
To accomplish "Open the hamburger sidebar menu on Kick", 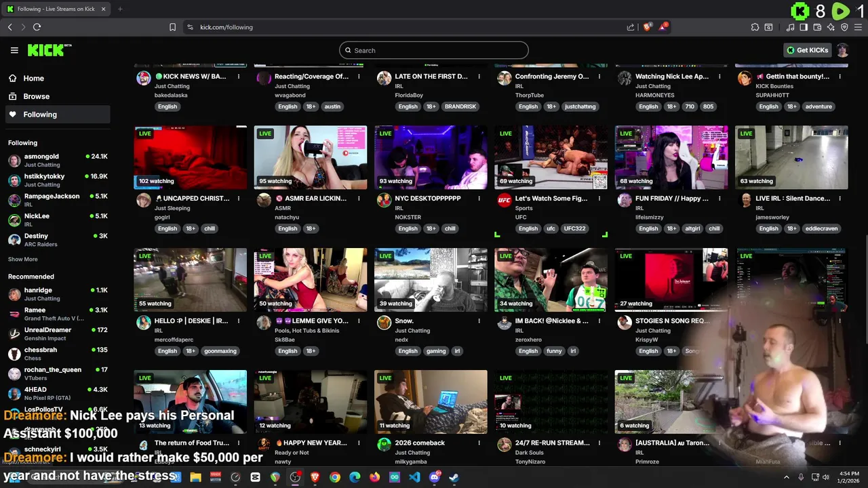I will (14, 50).
